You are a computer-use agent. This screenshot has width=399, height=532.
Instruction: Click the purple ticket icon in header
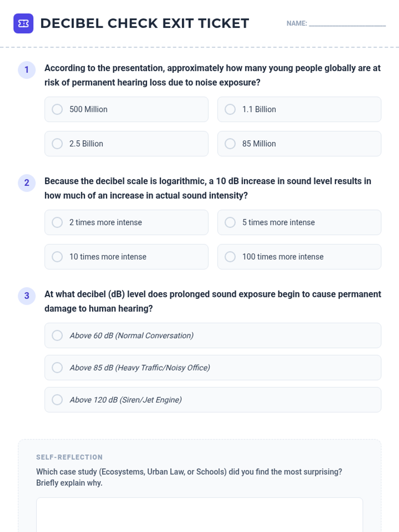click(23, 24)
